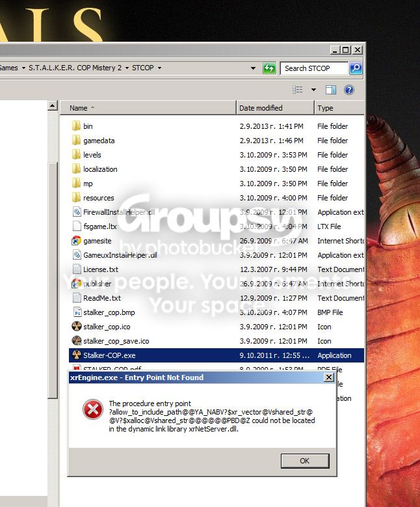Image resolution: width=420 pixels, height=507 pixels.
Task: Click the date 2.9.2013 1:46 PM
Action: pyautogui.click(x=271, y=141)
